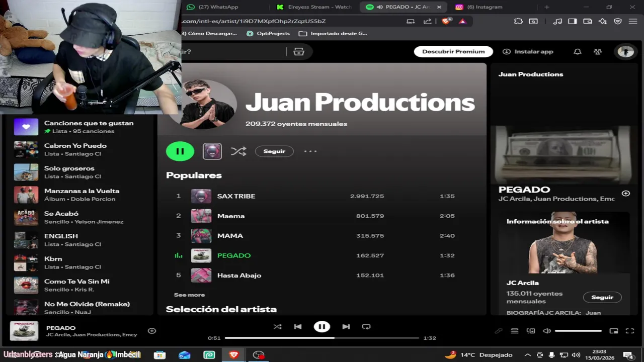This screenshot has width=644, height=362.
Task: Skip to previous track in player bar
Action: 298,327
